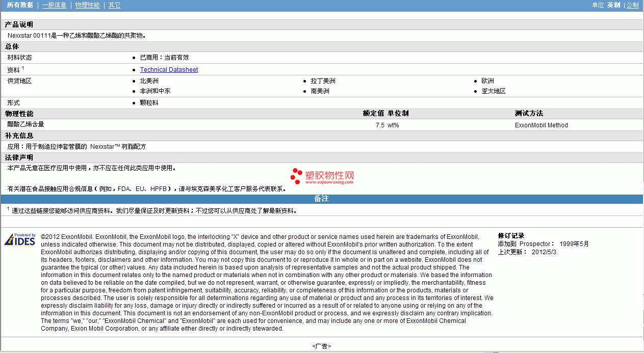
Task: Click the 上次更新 2012/5/3 entry
Action: tap(527, 252)
